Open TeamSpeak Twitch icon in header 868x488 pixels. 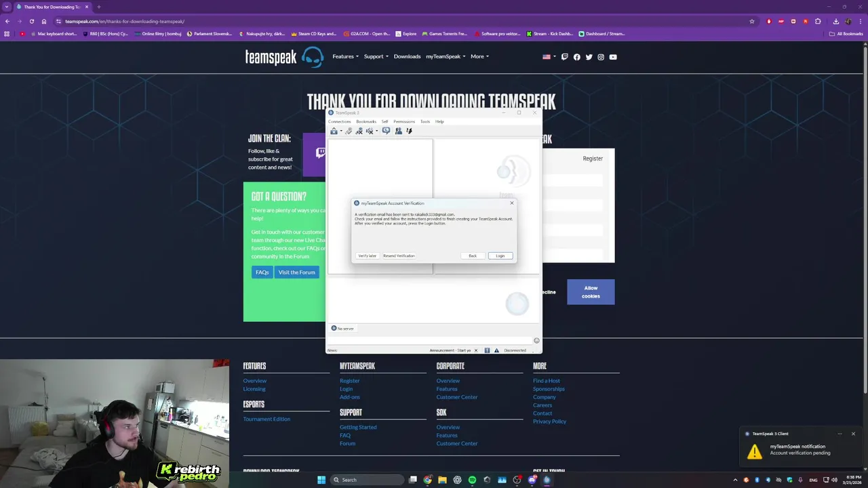[564, 57]
